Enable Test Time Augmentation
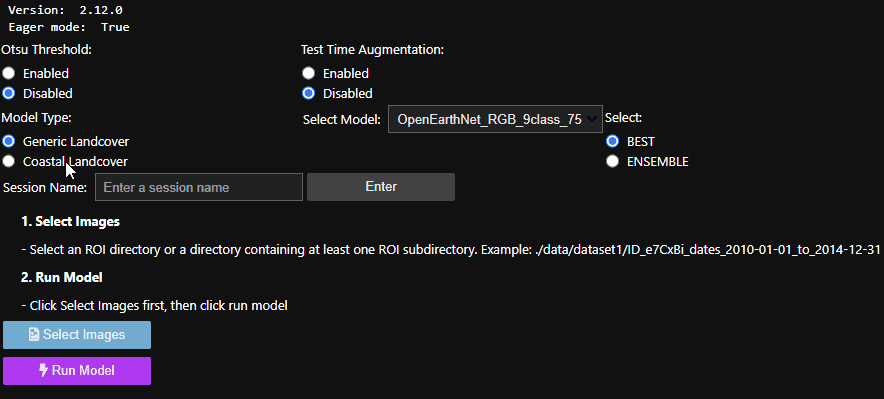The height and width of the screenshot is (399, 884). tap(308, 73)
